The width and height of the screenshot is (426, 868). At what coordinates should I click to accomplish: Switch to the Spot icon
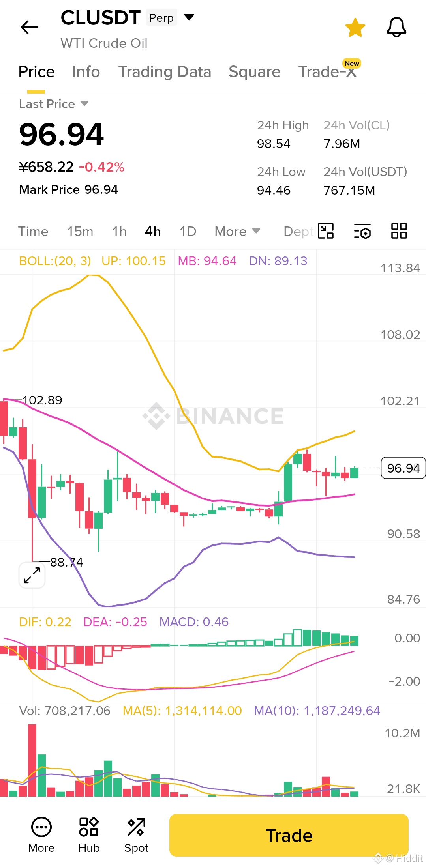click(x=136, y=835)
